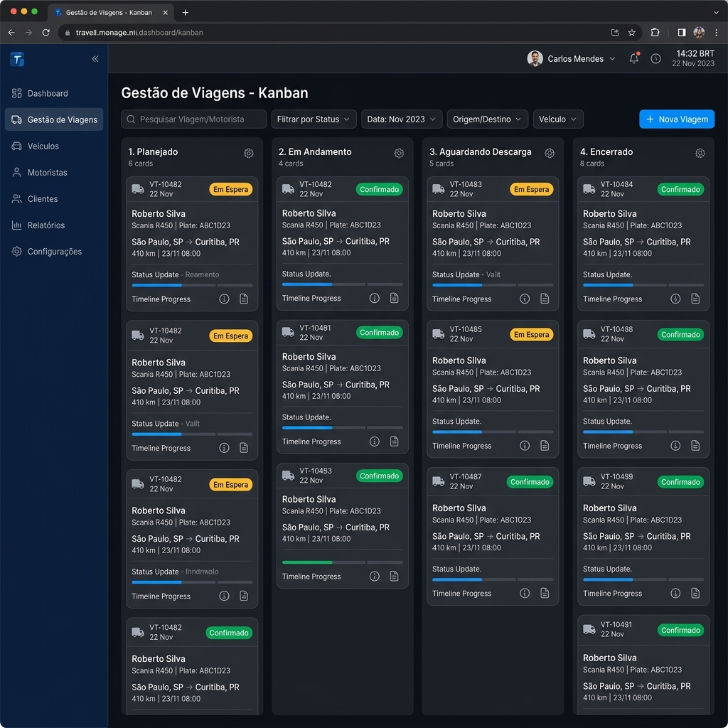Viewport: 728px width, 728px height.
Task: Click info icon on VT-10484 card
Action: point(675,299)
